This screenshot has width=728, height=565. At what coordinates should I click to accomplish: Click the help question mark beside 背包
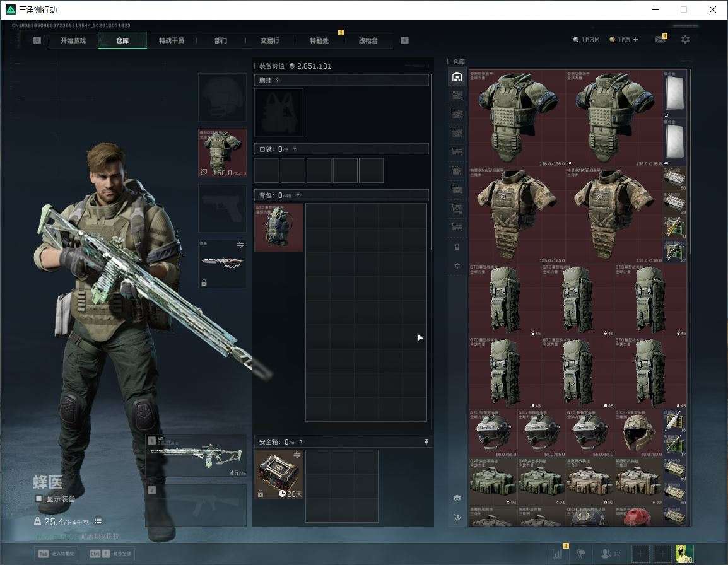(298, 195)
